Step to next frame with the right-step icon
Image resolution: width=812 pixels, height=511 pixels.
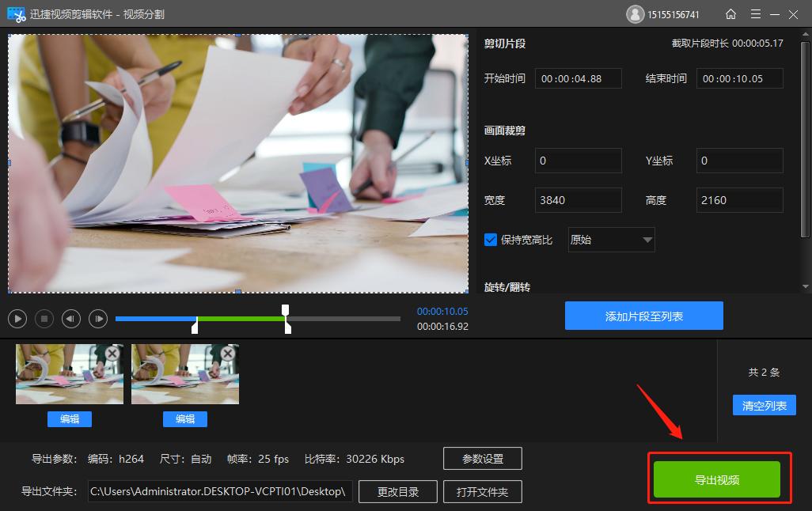(x=98, y=318)
